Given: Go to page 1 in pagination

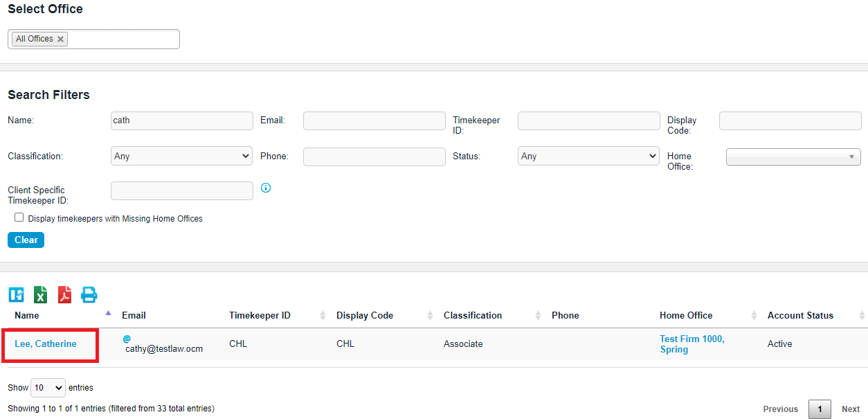Looking at the screenshot, I should (x=820, y=409).
